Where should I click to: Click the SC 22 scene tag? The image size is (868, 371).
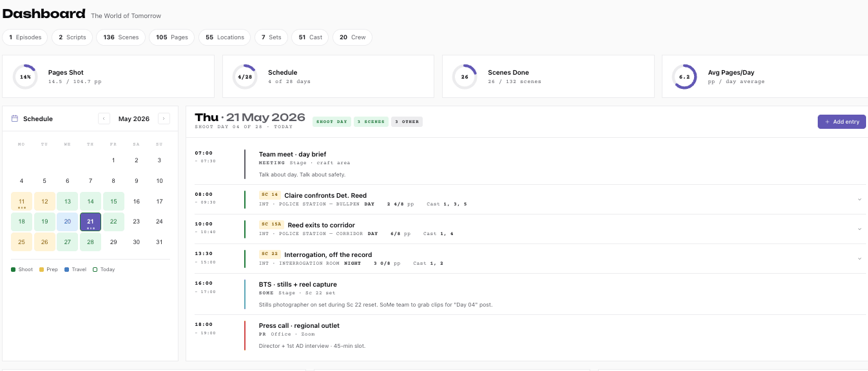270,254
